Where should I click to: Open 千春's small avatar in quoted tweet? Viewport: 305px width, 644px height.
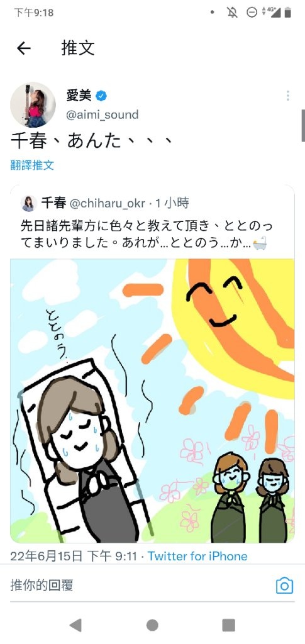pos(29,204)
